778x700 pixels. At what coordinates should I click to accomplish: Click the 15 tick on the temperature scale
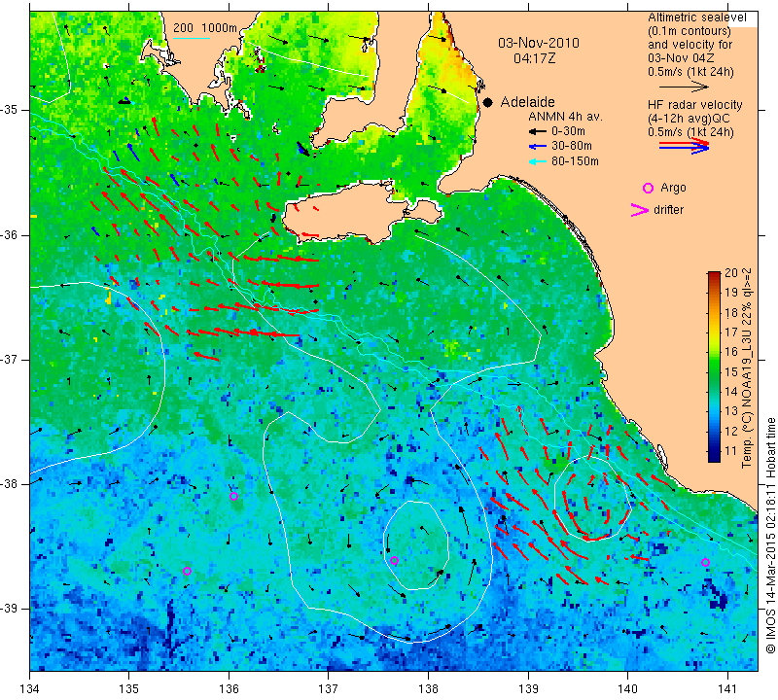pyautogui.click(x=731, y=371)
